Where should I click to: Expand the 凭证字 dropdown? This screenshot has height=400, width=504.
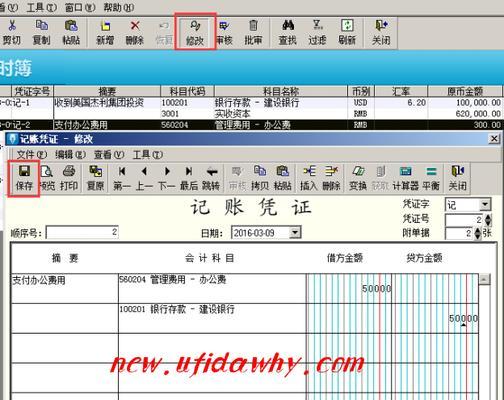(485, 204)
